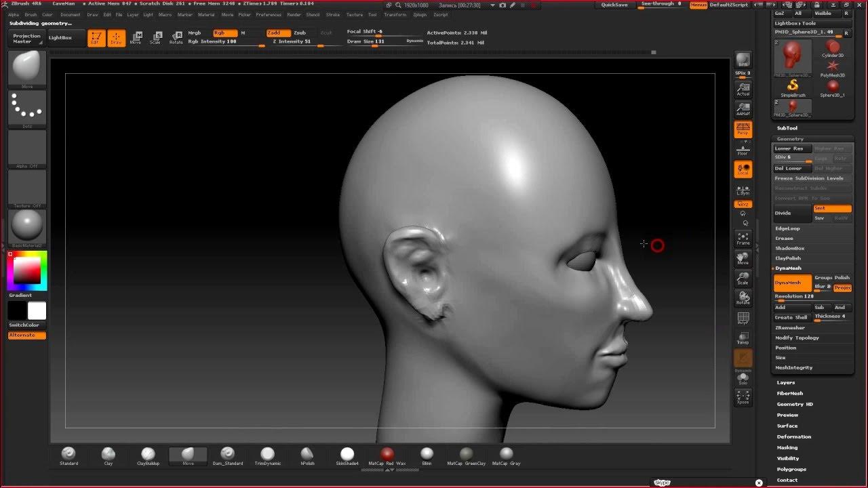
Task: Choose the PolyMesh3D star tool
Action: click(x=833, y=67)
